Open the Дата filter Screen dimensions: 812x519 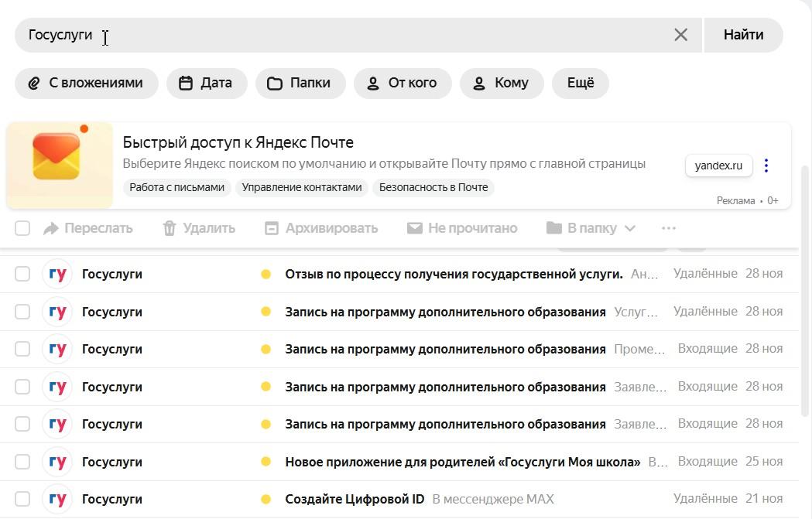click(206, 83)
